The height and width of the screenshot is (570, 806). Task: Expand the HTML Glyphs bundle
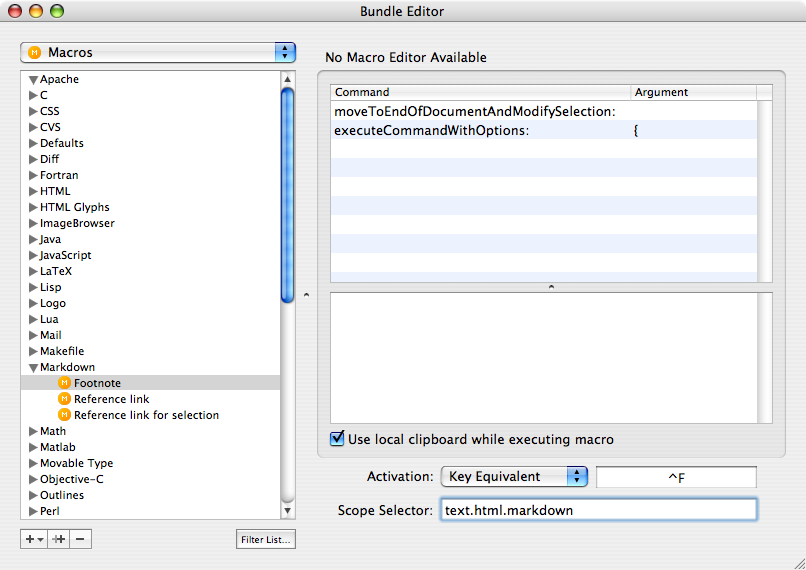coord(33,207)
